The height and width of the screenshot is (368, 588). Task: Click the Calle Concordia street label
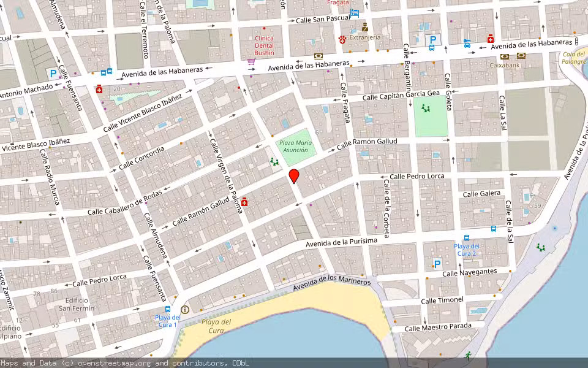(x=141, y=158)
